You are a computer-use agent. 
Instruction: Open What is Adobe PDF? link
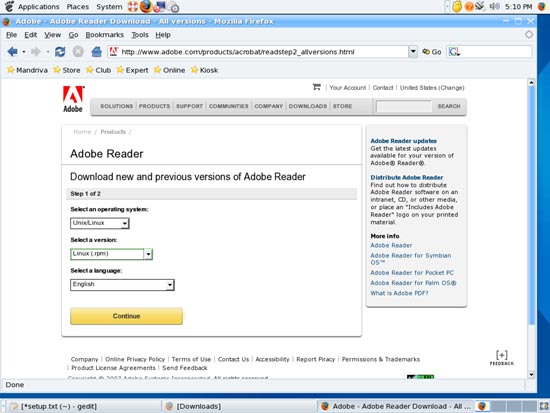(x=399, y=293)
